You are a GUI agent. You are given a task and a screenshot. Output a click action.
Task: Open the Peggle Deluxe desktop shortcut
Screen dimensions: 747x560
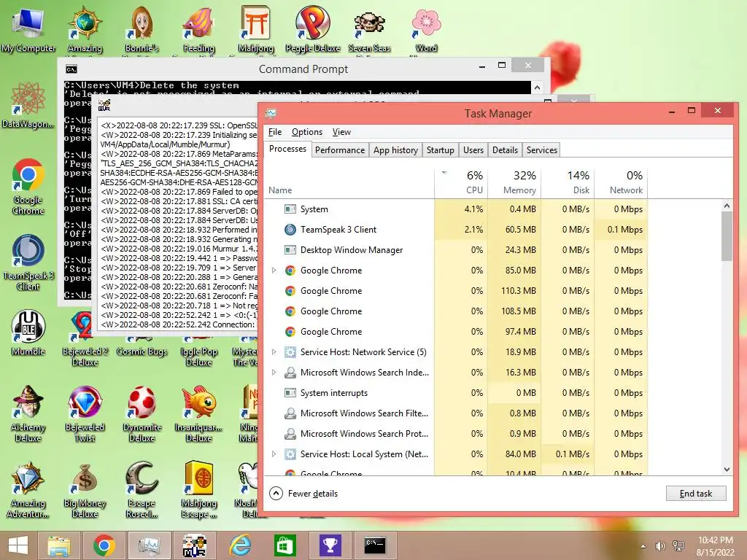pyautogui.click(x=312, y=29)
